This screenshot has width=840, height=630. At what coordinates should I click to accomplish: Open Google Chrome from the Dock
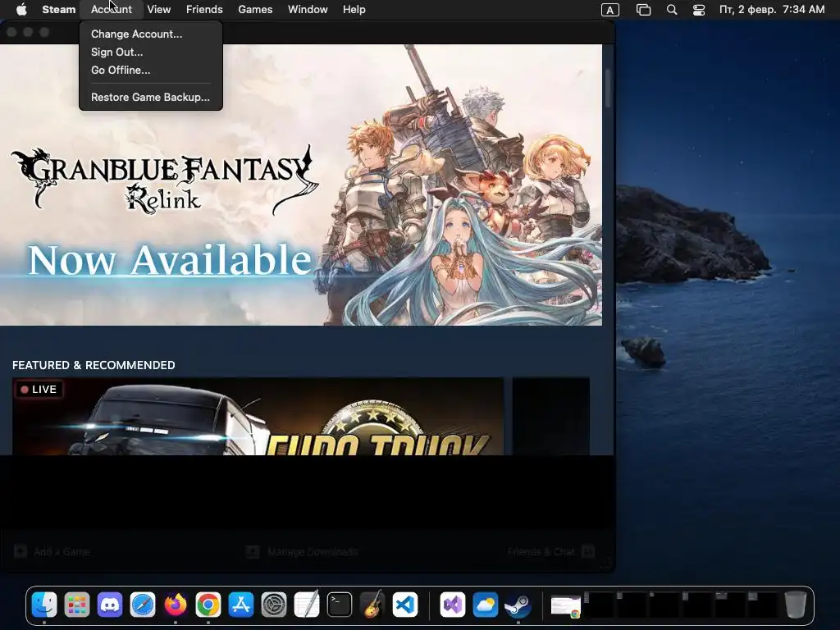[208, 605]
